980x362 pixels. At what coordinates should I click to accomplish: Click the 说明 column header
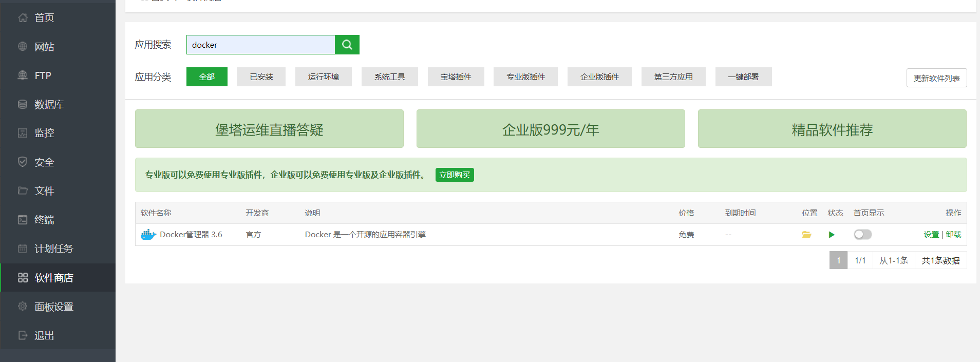pyautogui.click(x=312, y=213)
